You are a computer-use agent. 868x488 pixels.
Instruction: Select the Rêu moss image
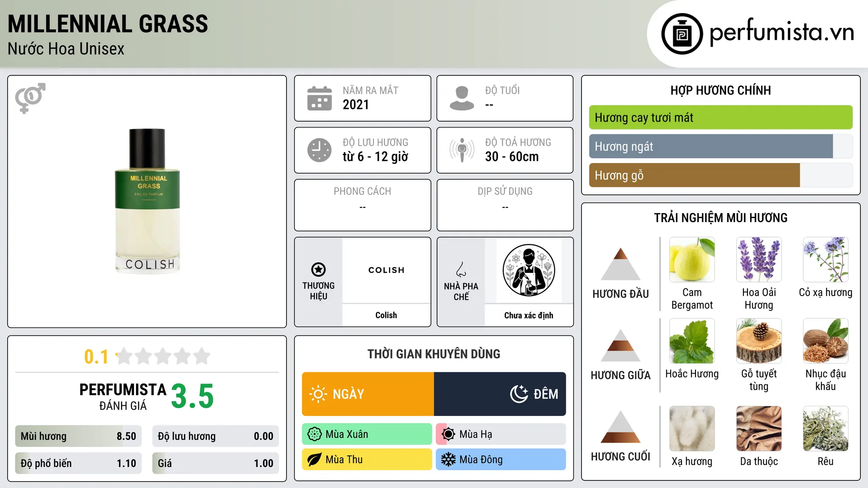point(826,429)
